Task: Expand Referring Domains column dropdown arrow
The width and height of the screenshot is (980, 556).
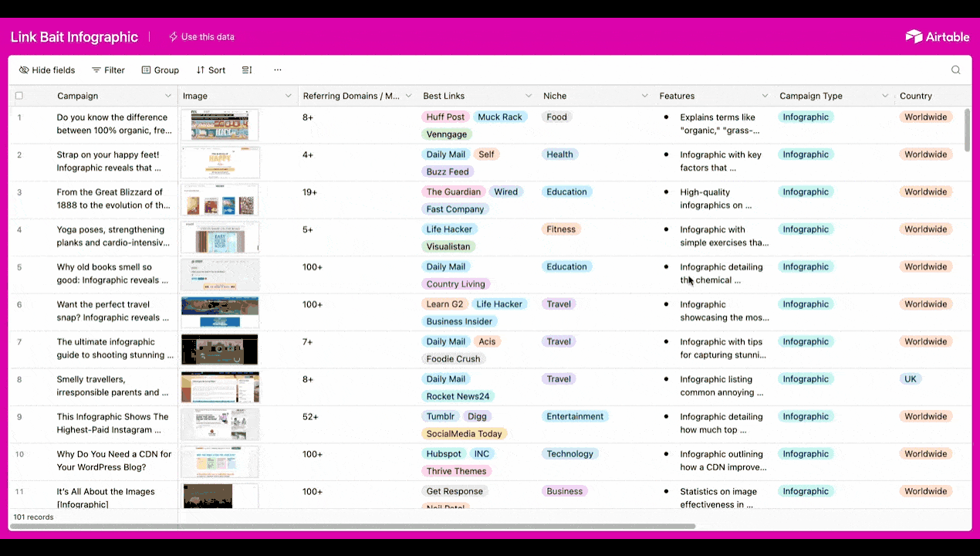Action: click(408, 96)
